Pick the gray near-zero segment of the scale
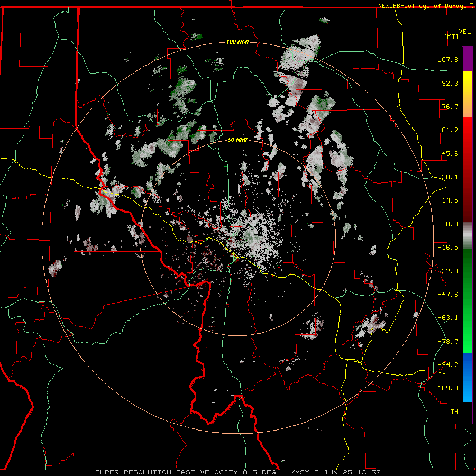 [467, 235]
